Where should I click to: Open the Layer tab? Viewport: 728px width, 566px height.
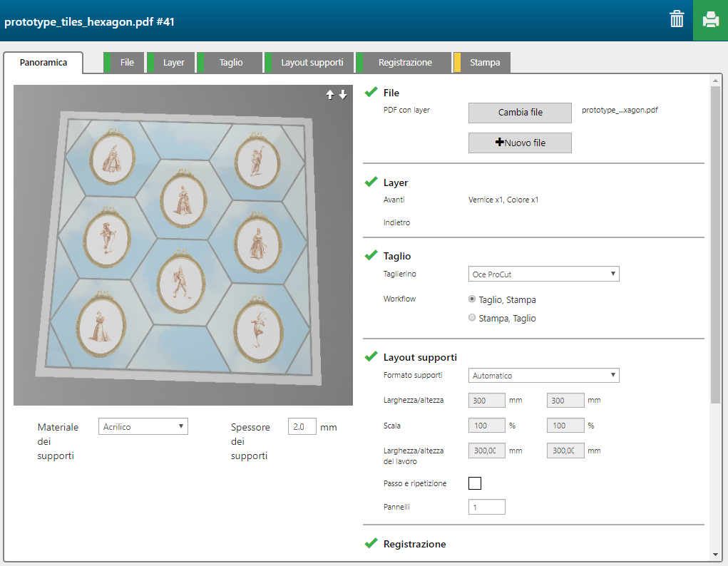pos(170,62)
